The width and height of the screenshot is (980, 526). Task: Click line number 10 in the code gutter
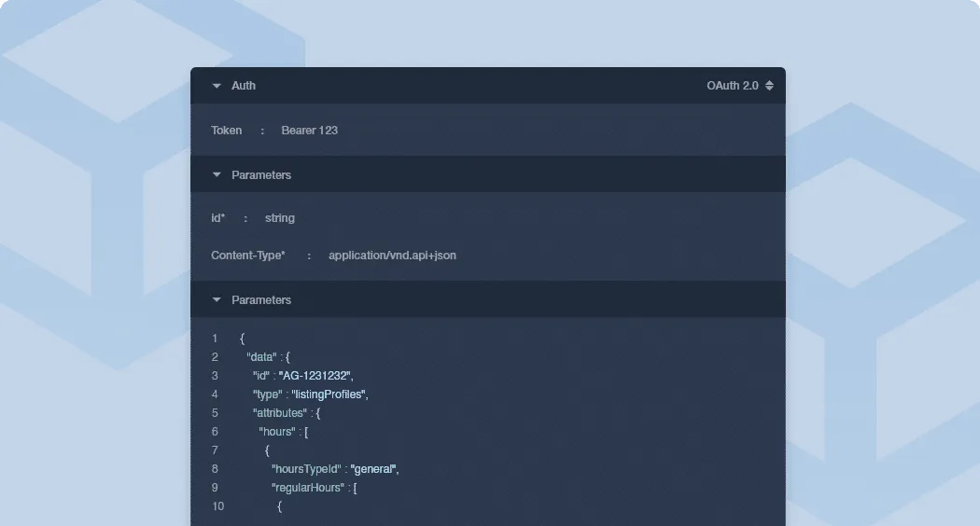click(x=217, y=506)
